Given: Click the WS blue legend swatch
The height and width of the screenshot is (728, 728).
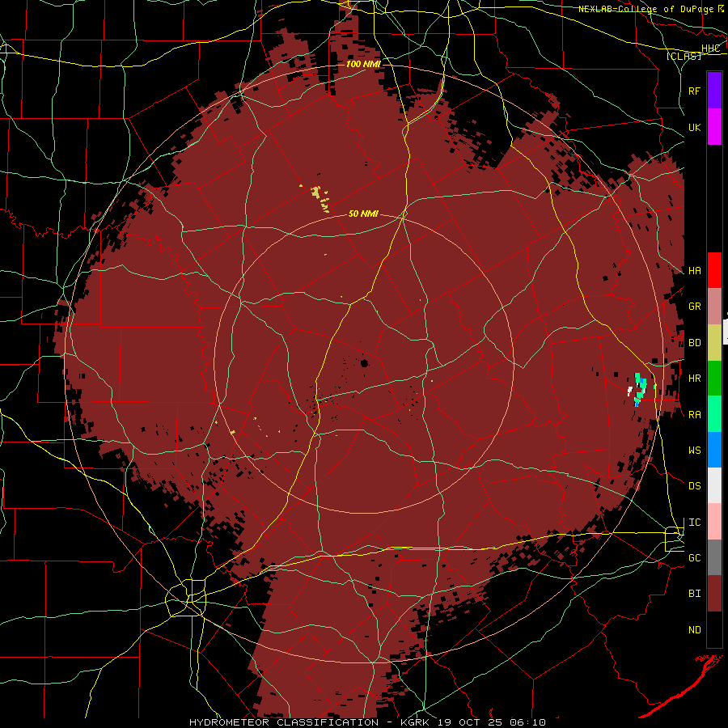Looking at the screenshot, I should pos(714,450).
